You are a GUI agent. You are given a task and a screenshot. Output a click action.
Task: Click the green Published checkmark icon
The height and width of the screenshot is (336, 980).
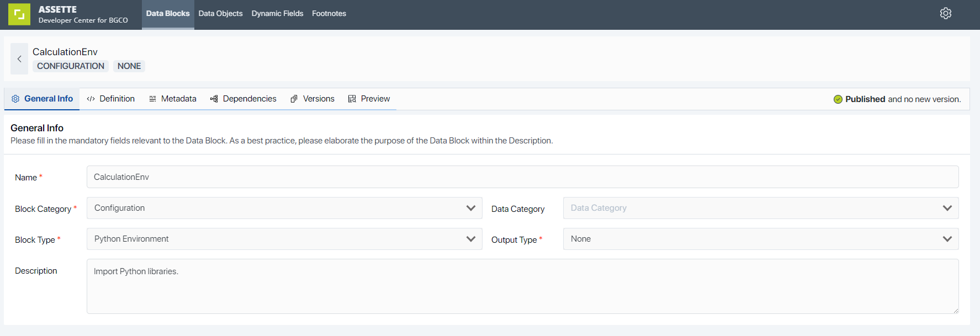coord(838,99)
